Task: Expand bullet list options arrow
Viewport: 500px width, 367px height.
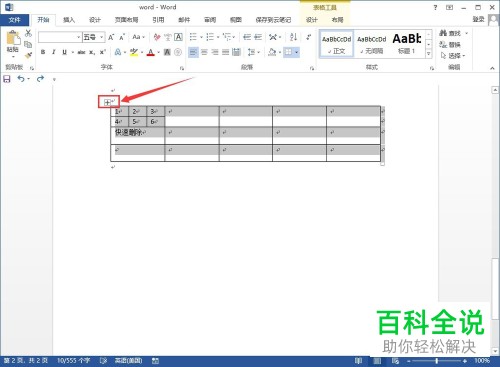Action: coord(201,37)
